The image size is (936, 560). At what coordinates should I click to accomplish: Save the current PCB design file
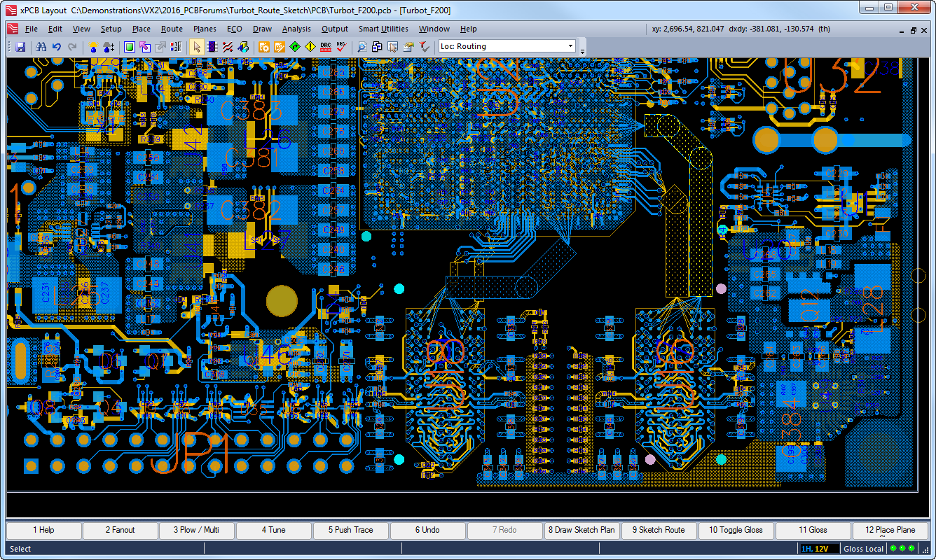20,47
